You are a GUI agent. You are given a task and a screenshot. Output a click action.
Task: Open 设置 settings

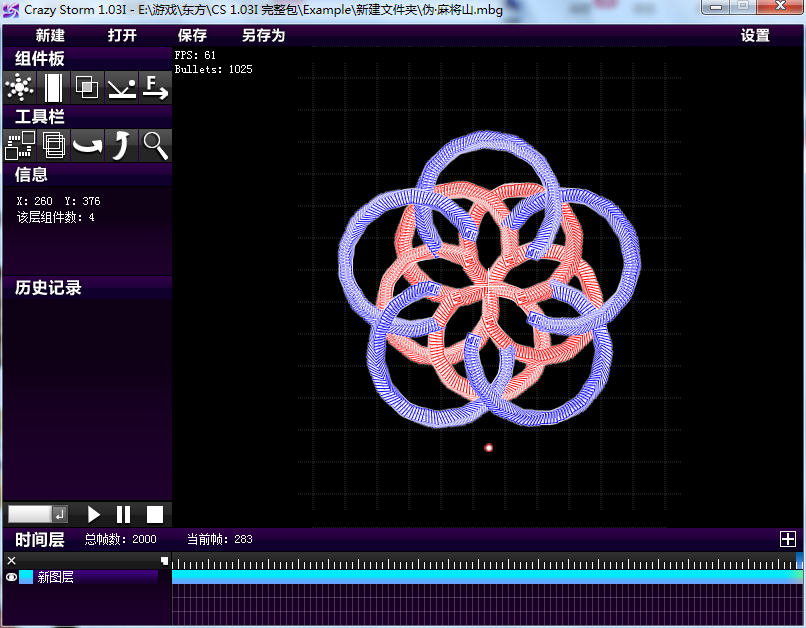pyautogui.click(x=755, y=35)
